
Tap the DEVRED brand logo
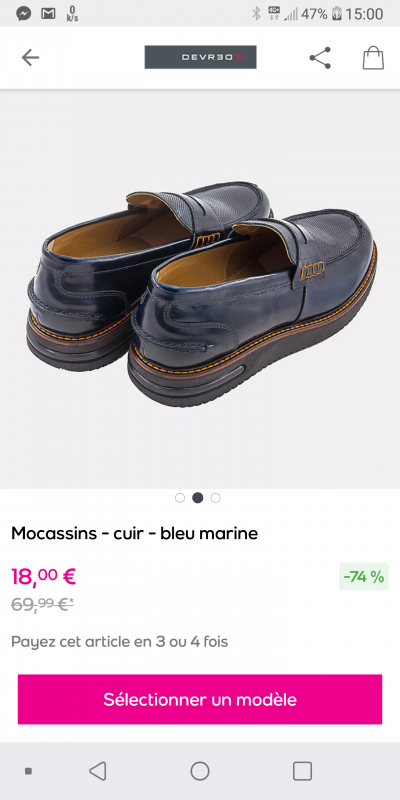tap(200, 57)
